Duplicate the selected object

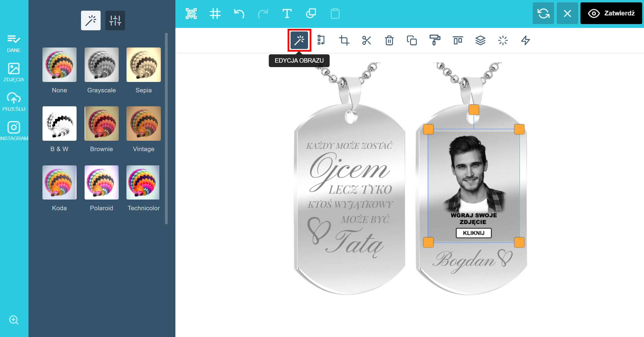click(x=412, y=40)
